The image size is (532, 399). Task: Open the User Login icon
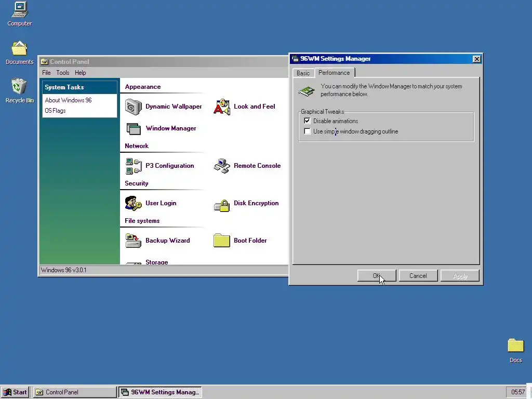coord(134,203)
